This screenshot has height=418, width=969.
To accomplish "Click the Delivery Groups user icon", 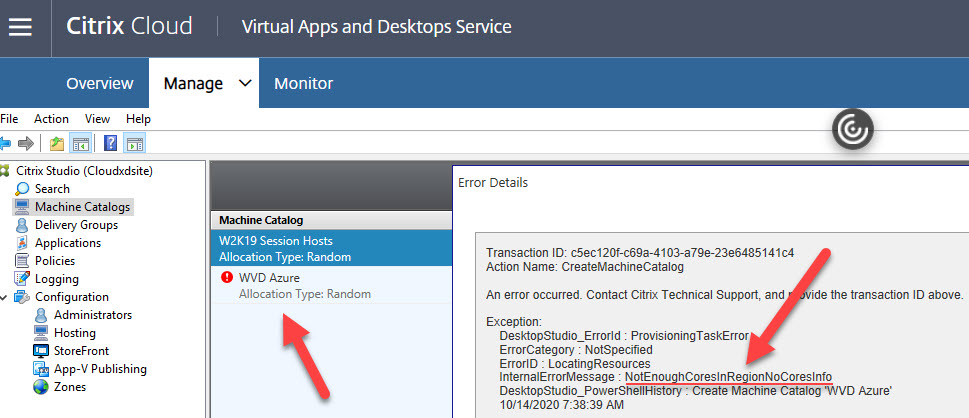I will tap(23, 224).
